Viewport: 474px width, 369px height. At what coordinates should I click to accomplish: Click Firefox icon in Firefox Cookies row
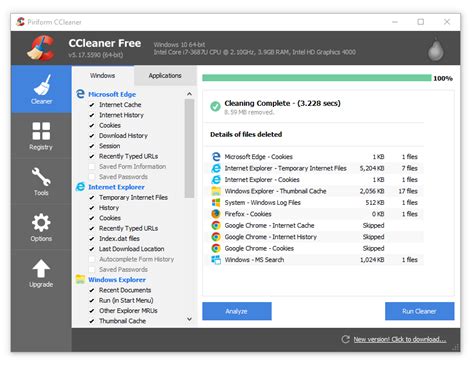(216, 214)
